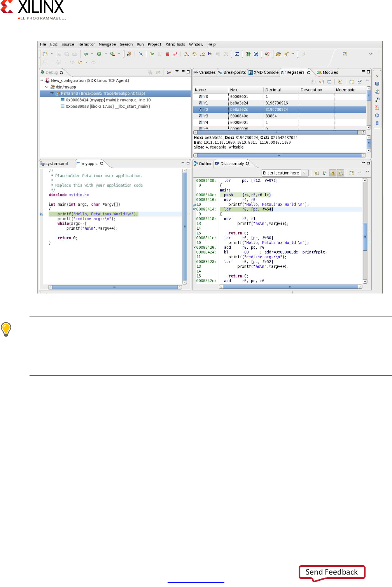Click the Disconnect icon

[175, 54]
